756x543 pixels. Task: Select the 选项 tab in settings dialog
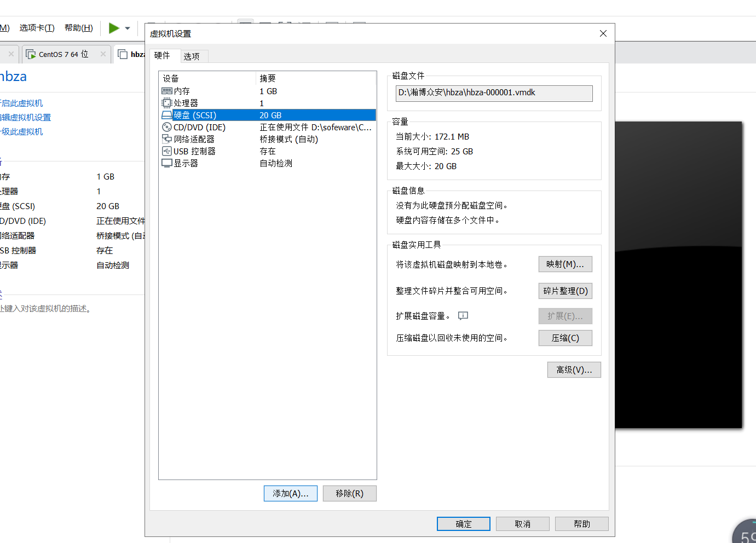[x=192, y=56]
